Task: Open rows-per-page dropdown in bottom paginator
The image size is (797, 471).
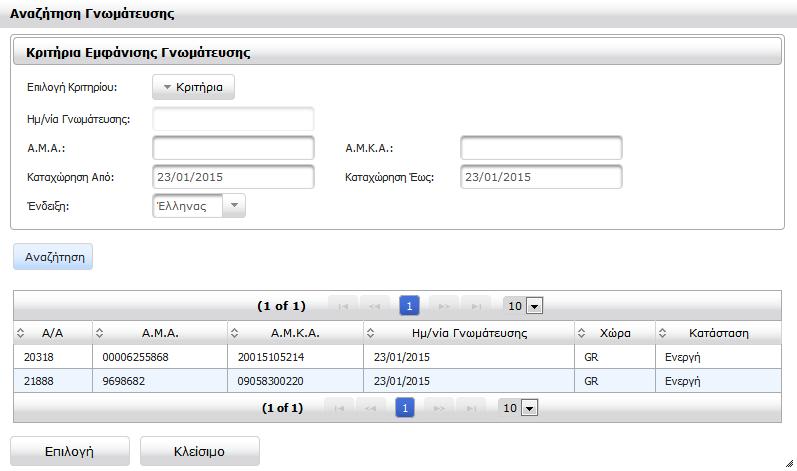Action: (x=530, y=409)
